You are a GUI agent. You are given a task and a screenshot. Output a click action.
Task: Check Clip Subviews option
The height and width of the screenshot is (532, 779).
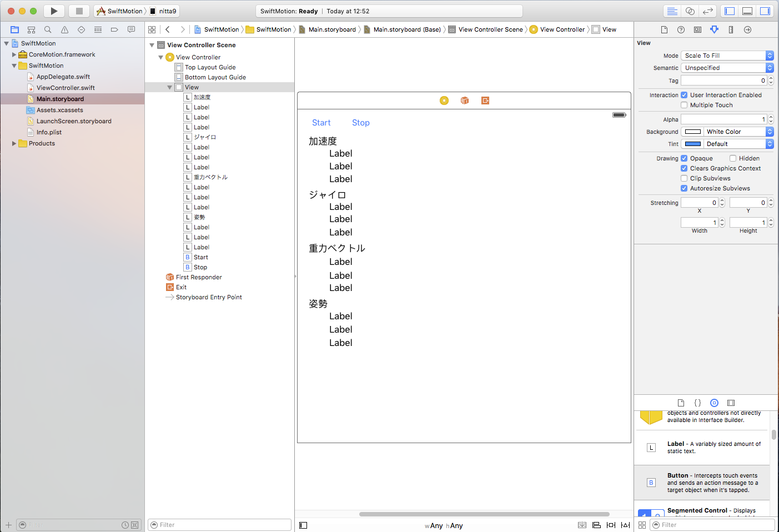[x=684, y=178]
